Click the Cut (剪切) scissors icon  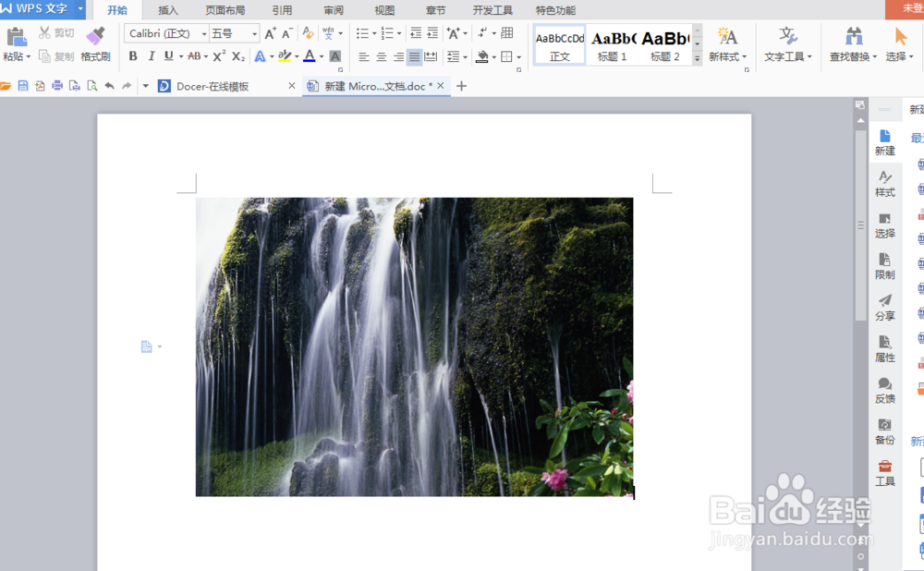pos(44,32)
